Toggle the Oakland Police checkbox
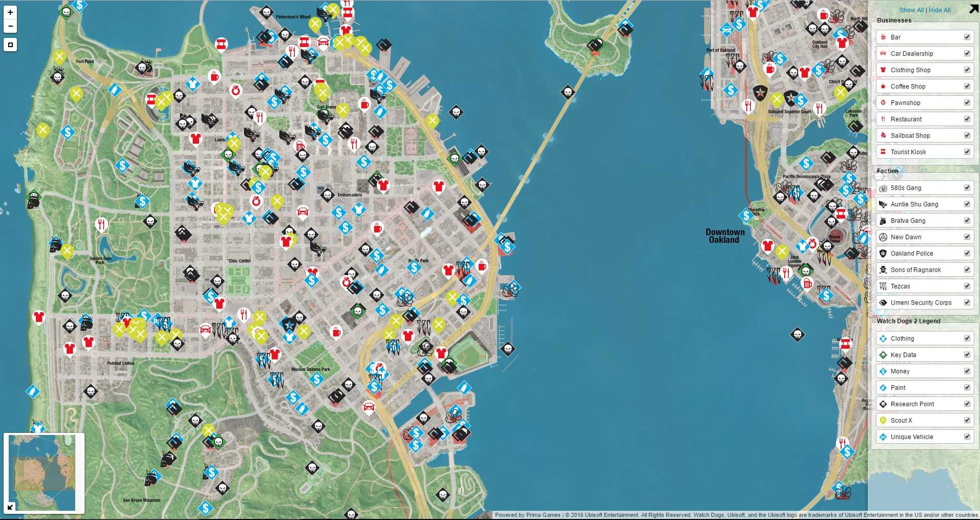The width and height of the screenshot is (980, 520). coord(967,253)
